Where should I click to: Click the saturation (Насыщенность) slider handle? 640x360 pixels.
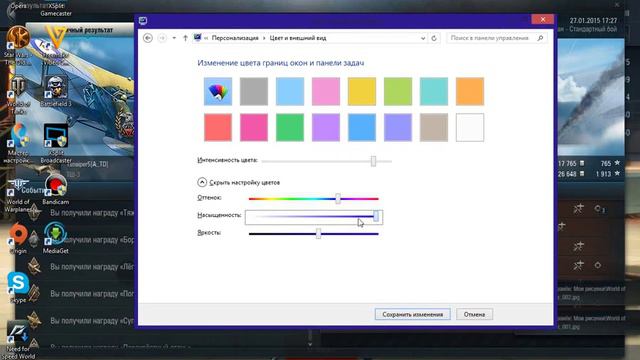point(376,216)
